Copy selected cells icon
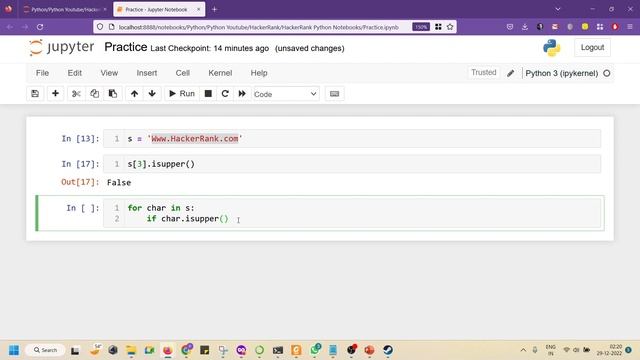 click(94, 94)
